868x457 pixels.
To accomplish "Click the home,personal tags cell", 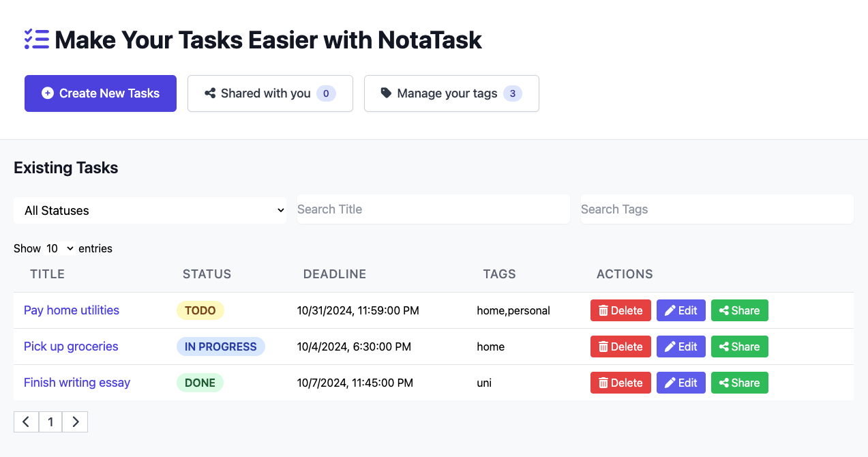I will click(x=513, y=310).
